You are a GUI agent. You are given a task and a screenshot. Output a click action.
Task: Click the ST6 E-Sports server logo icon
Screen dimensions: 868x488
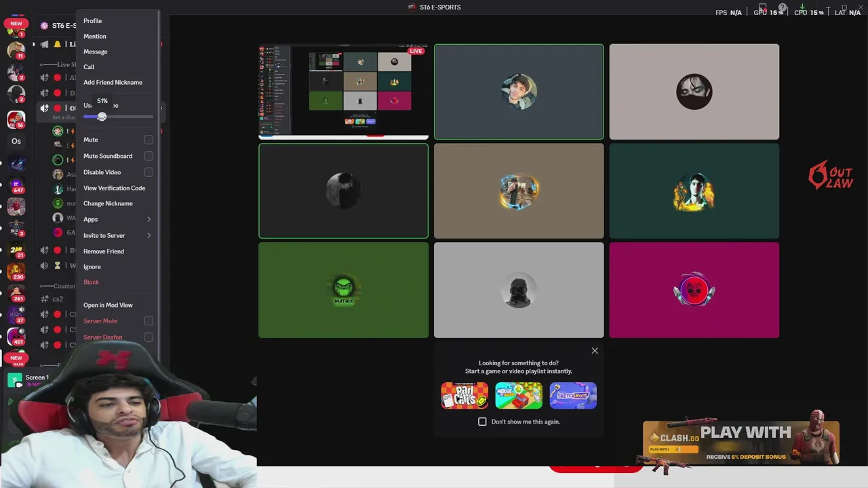coord(45,26)
